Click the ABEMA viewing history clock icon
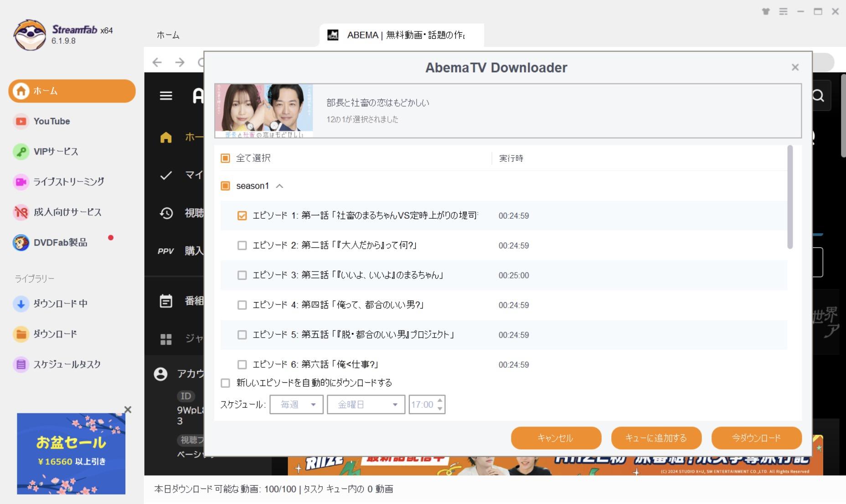Image resolution: width=846 pixels, height=504 pixels. [x=166, y=213]
